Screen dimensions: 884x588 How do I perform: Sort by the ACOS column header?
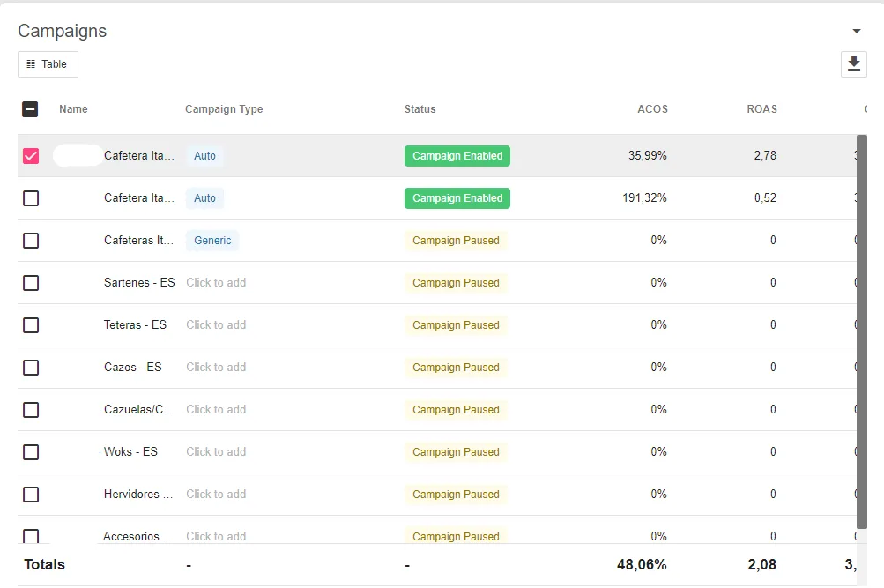(x=652, y=108)
